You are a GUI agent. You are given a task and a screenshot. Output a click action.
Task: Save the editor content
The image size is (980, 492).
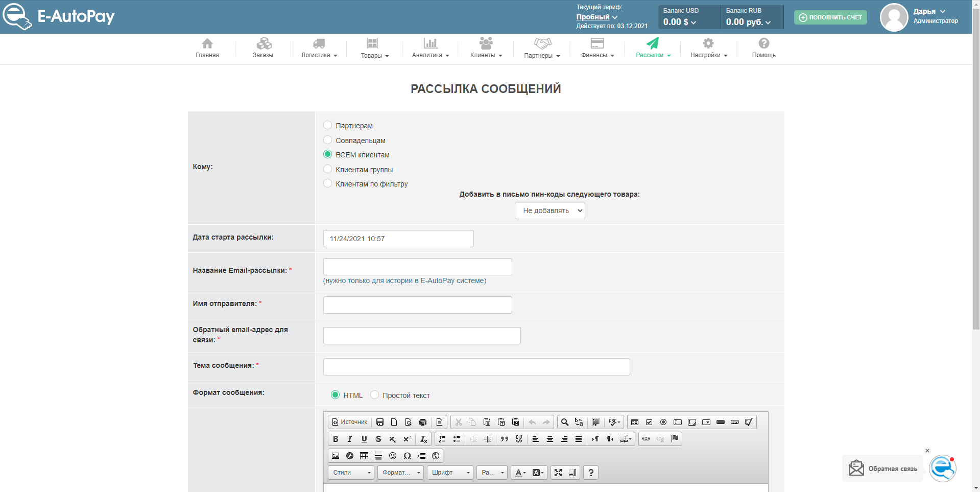point(380,422)
